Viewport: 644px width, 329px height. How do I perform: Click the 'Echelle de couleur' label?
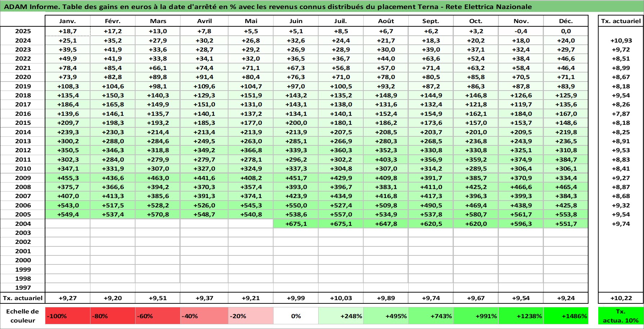click(x=23, y=316)
